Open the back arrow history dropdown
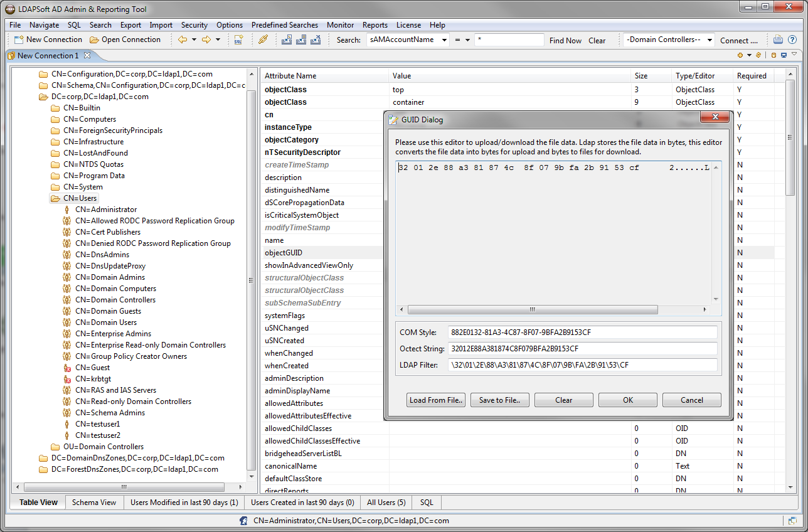This screenshot has width=808, height=532. click(x=194, y=40)
